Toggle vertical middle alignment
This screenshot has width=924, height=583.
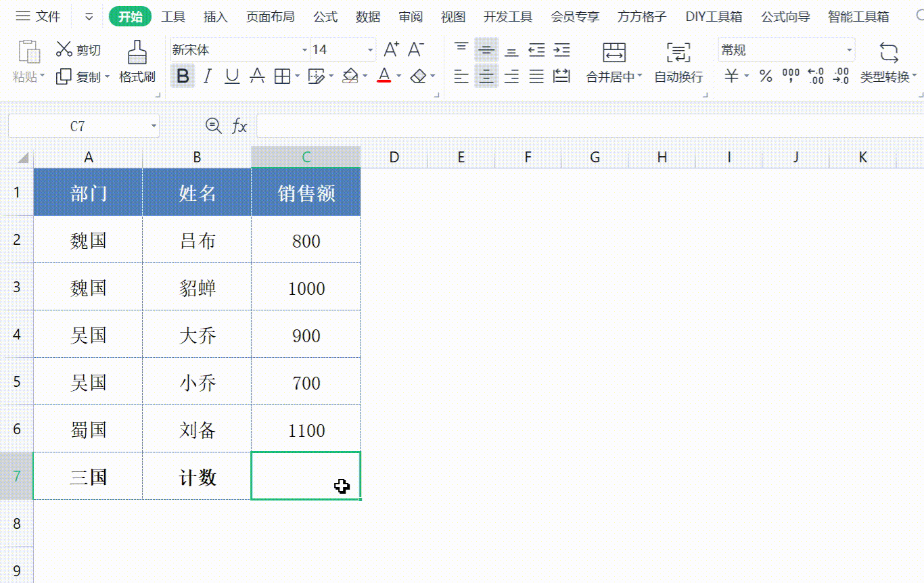486,49
